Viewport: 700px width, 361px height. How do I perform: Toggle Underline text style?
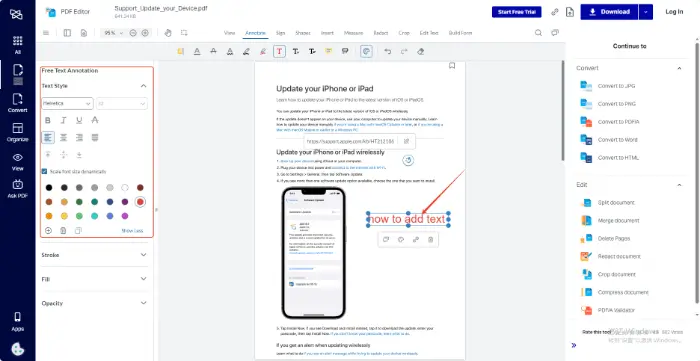coord(79,120)
